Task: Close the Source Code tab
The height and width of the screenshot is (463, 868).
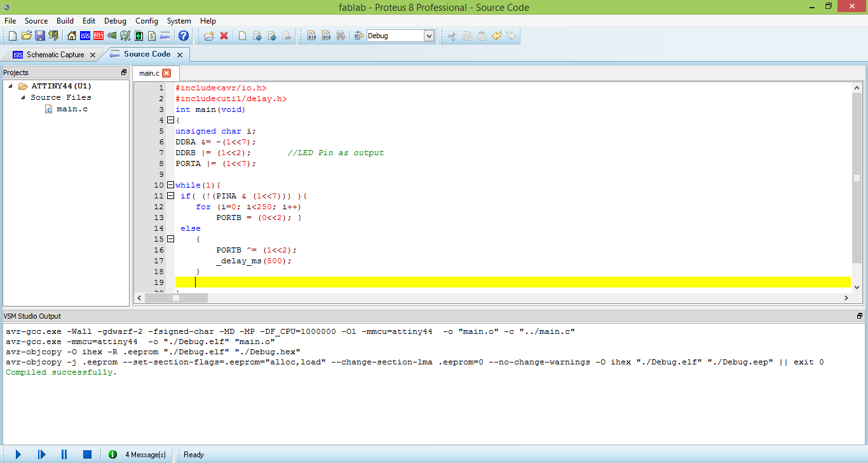Action: tap(180, 55)
